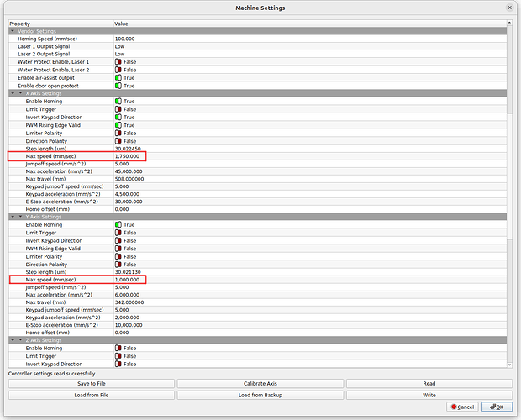Collapse the Vendor Settings section
The image size is (521, 420).
13,31
